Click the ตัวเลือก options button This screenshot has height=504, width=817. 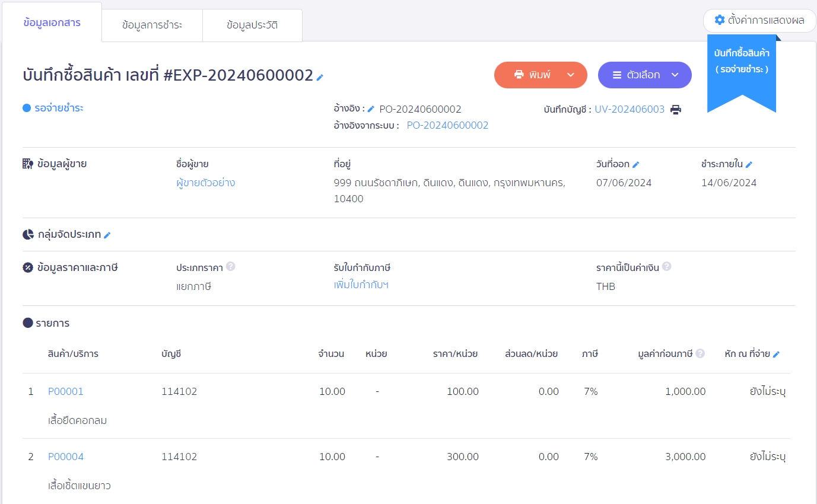click(x=644, y=75)
